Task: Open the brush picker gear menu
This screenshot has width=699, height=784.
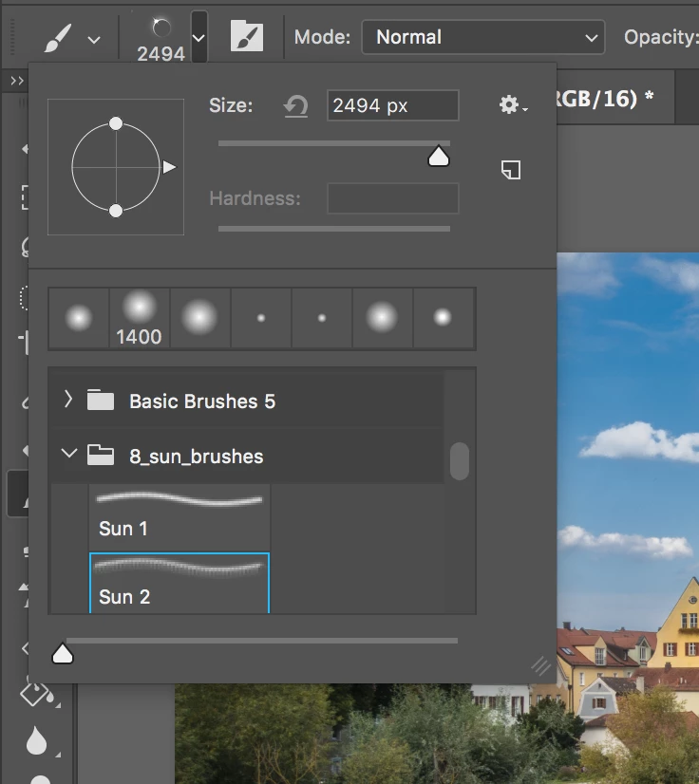Action: (x=513, y=104)
